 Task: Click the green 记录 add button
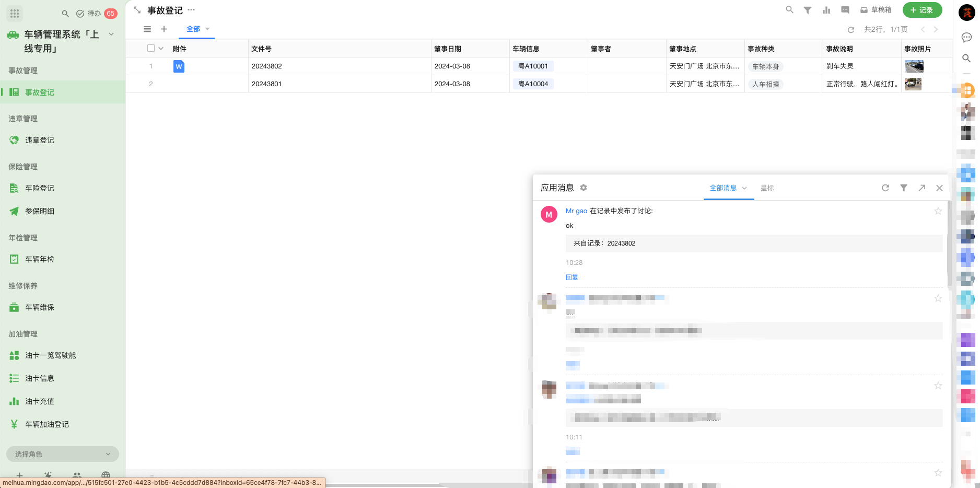tap(922, 10)
